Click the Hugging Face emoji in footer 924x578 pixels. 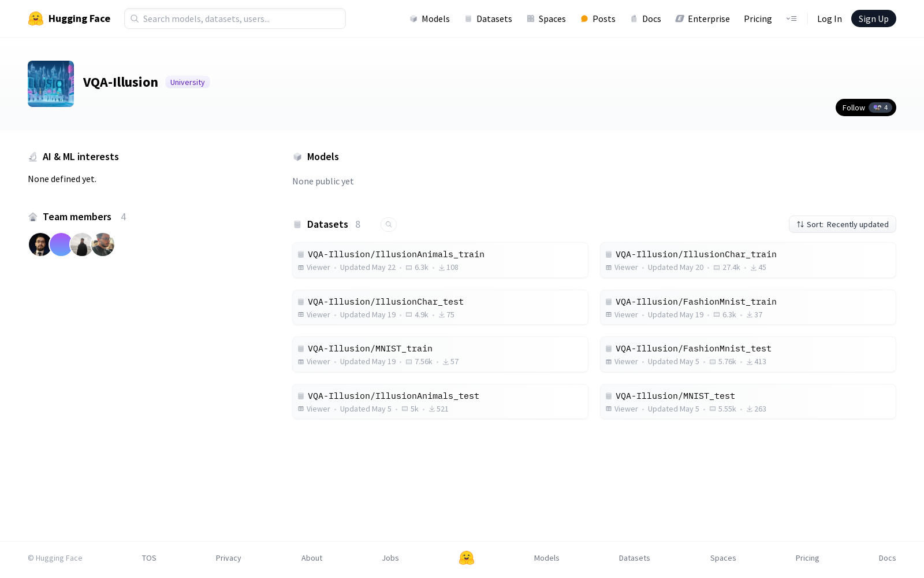pyautogui.click(x=467, y=558)
